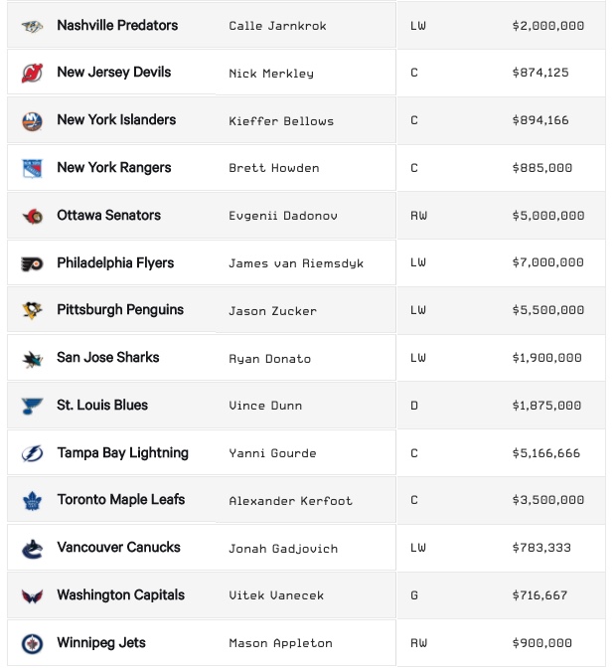
Task: Click the Nashville Predators logo
Action: 32,27
